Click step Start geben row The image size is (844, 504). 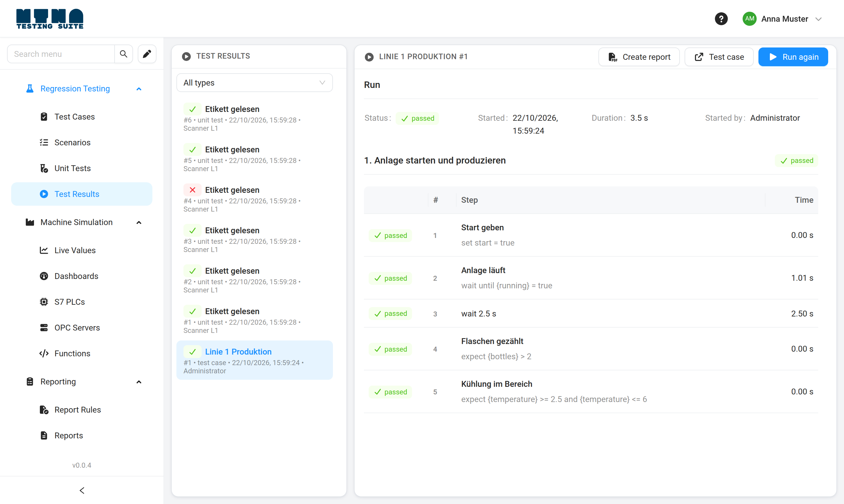591,235
